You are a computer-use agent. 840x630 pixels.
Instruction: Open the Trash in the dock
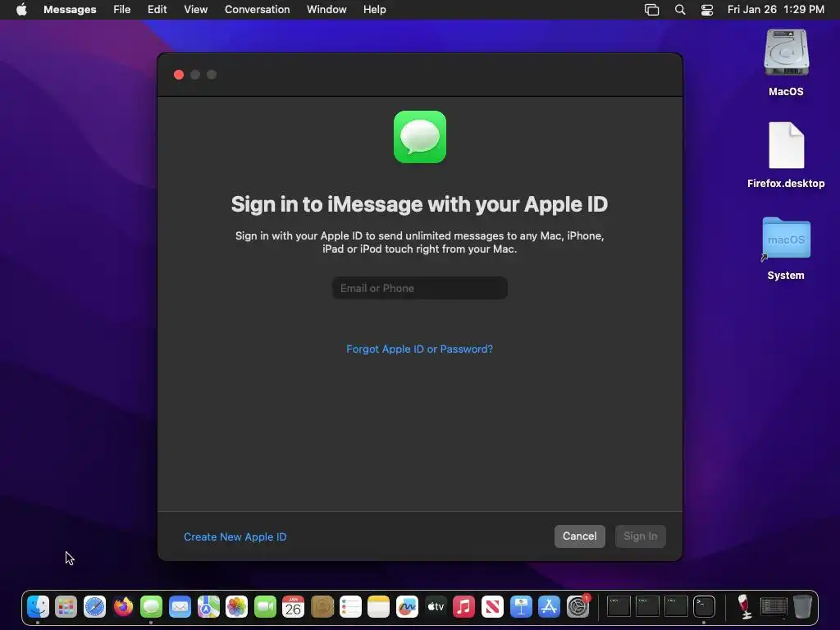[802, 607]
